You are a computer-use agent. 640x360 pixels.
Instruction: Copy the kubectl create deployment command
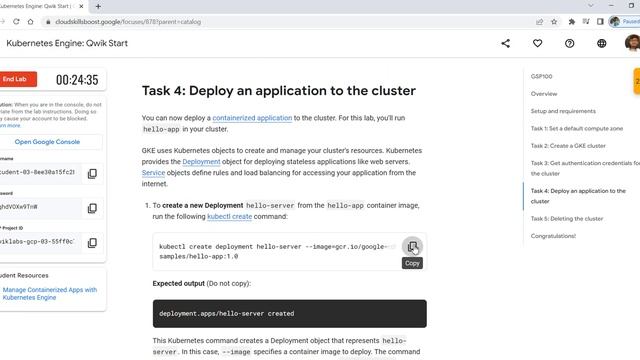[x=412, y=247]
